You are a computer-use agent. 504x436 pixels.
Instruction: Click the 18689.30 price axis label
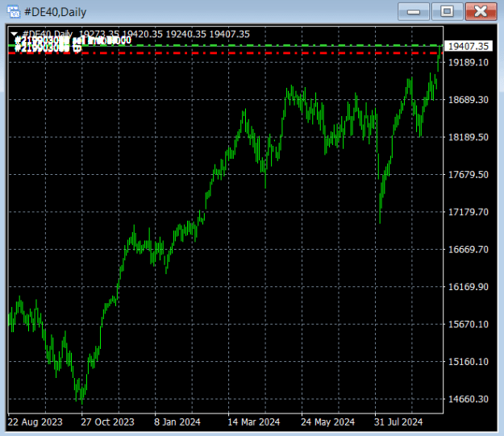[x=468, y=100]
